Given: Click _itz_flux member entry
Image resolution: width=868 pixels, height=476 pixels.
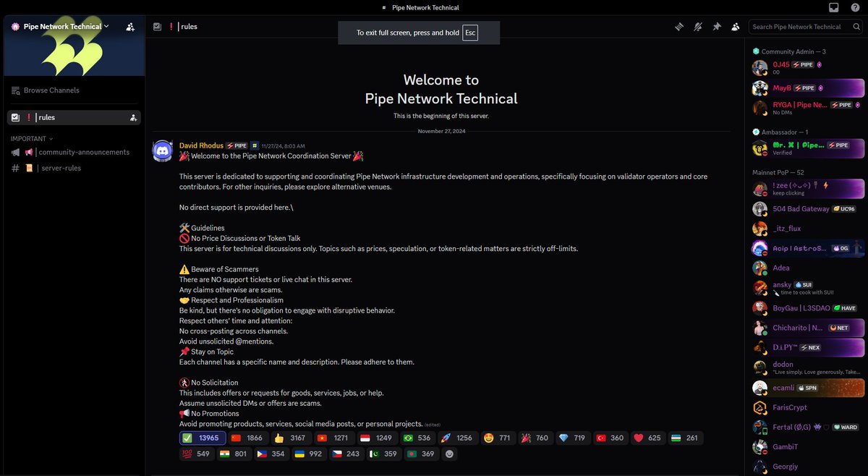Looking at the screenshot, I should [807, 229].
